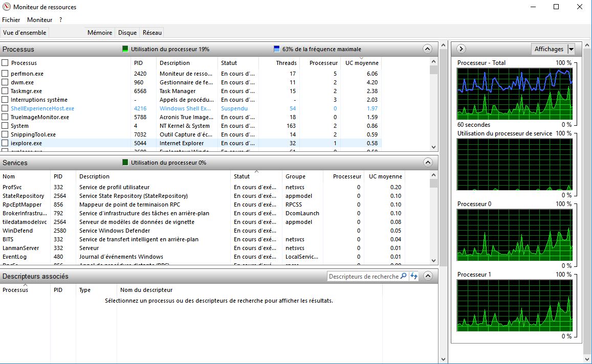The height and width of the screenshot is (364, 592).
Task: Check the perfmon.exe process box
Action: coord(5,73)
